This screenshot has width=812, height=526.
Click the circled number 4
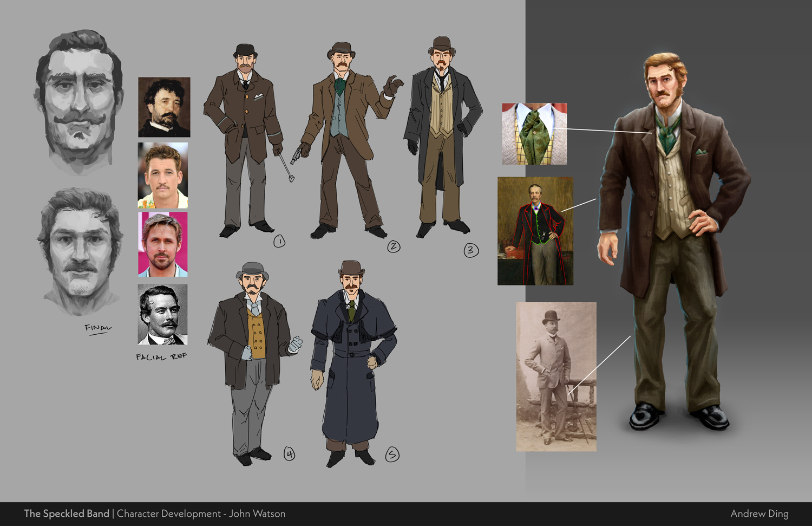290,454
